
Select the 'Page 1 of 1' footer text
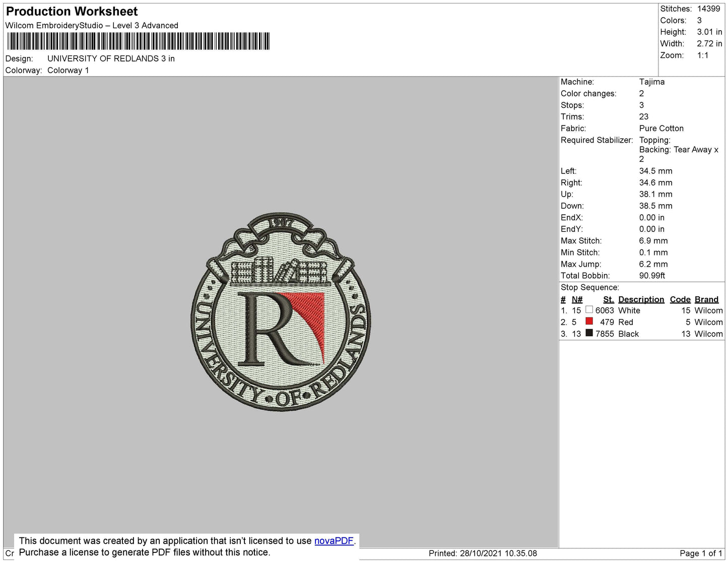pyautogui.click(x=701, y=553)
